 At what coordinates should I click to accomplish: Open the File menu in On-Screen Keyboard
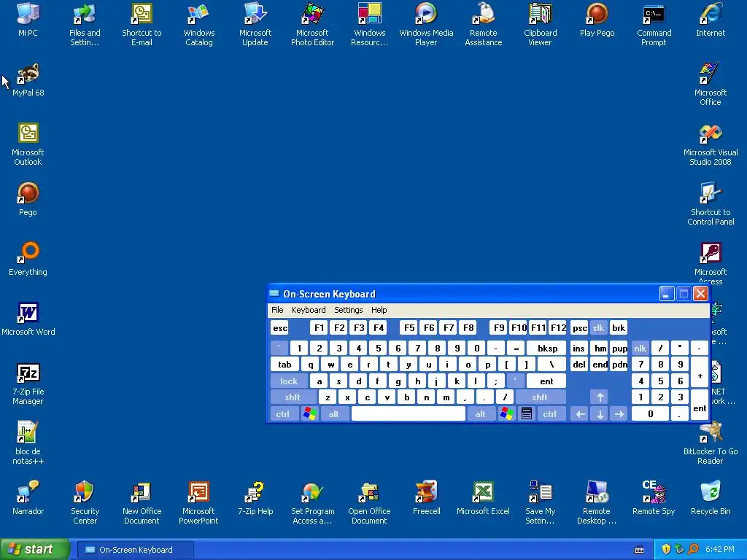point(277,310)
